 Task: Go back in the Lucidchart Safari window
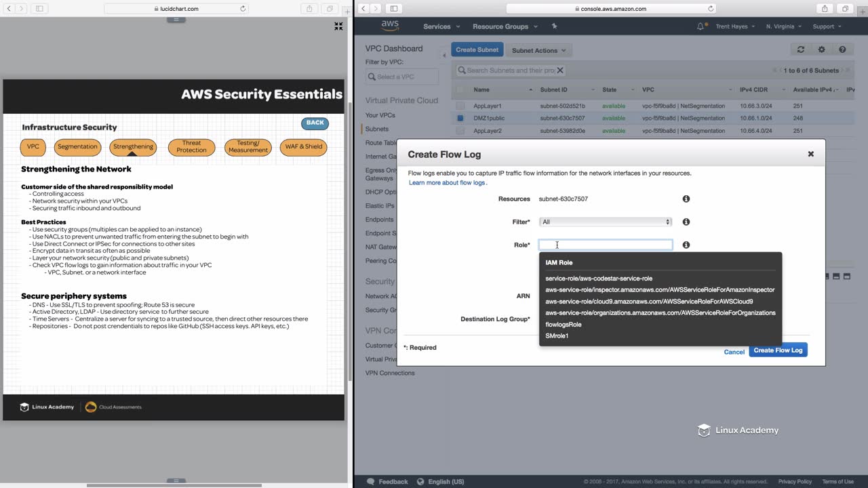click(9, 9)
